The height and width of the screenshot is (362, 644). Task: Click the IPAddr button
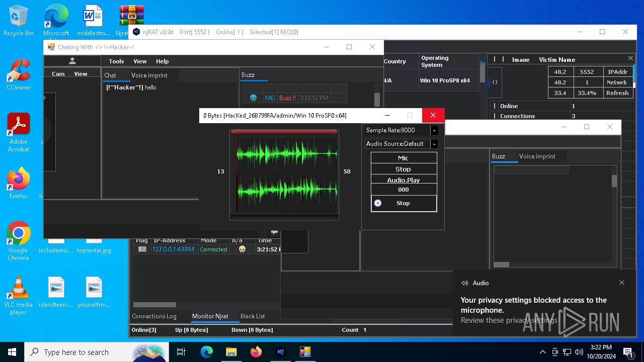[617, 72]
